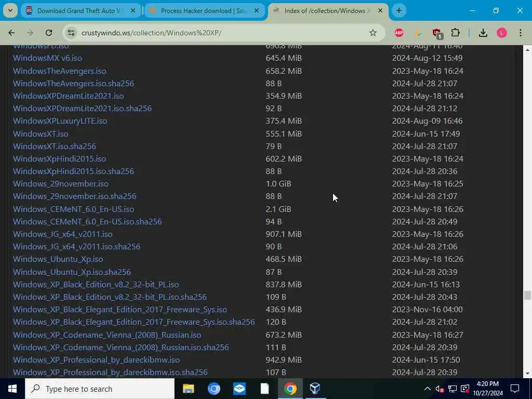Download WindowsXPLuxuryLITE.iso
The width and height of the screenshot is (532, 399).
[60, 121]
